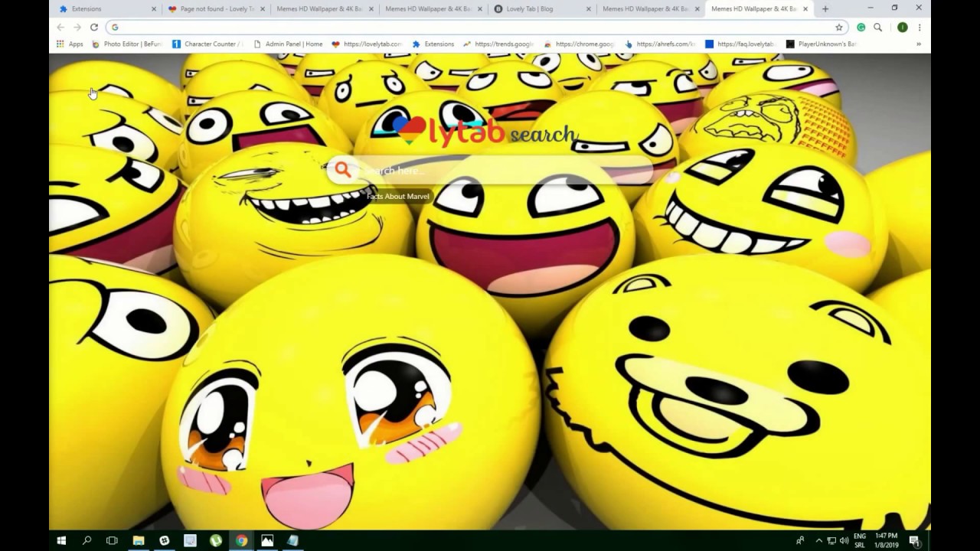The height and width of the screenshot is (551, 980).
Task: Open the action center notifications icon
Action: [x=914, y=540]
